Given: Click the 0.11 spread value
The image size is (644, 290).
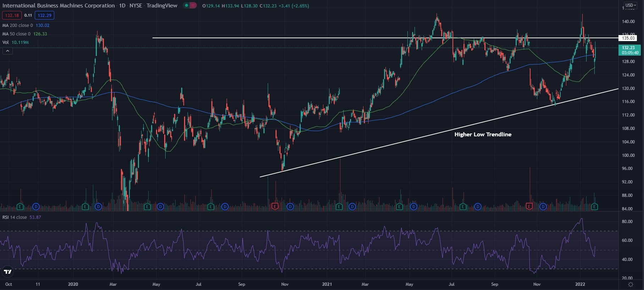Looking at the screenshot, I should [28, 16].
